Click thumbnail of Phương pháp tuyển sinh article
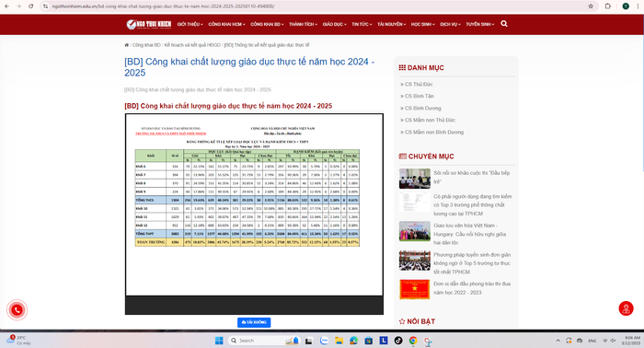This screenshot has width=644, height=348. [x=415, y=261]
